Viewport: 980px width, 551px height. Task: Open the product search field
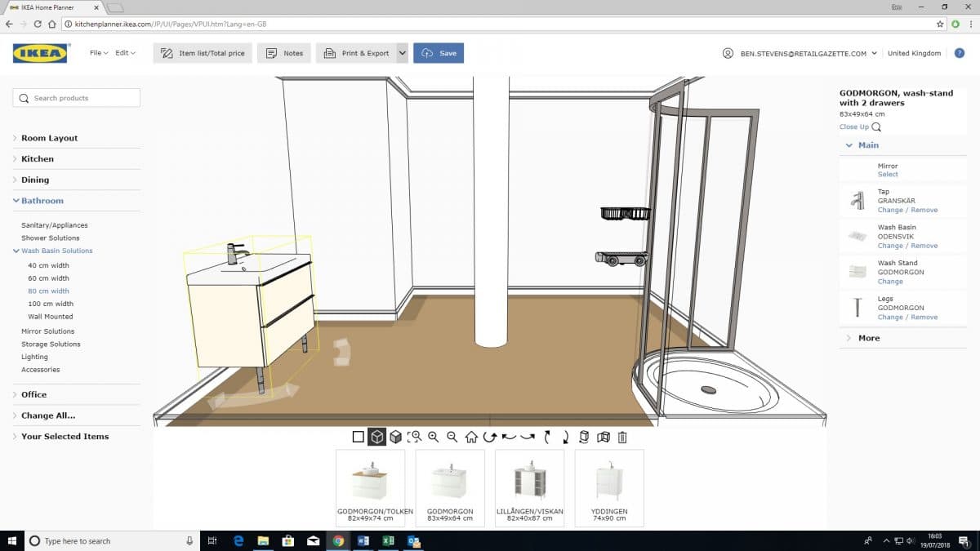(76, 96)
